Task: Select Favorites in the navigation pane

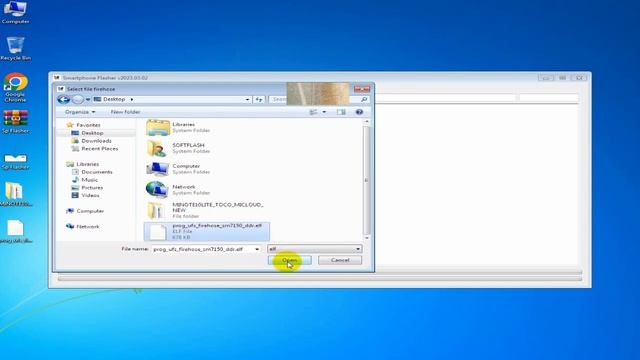Action: tap(88, 125)
